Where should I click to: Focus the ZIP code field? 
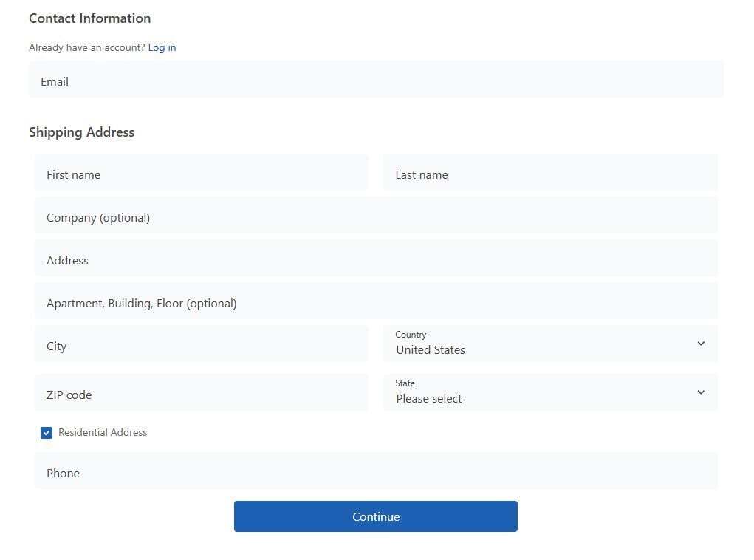(201, 395)
